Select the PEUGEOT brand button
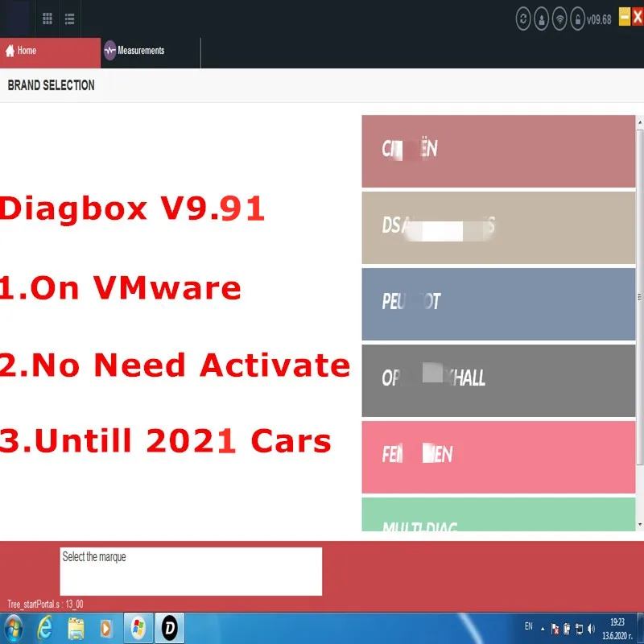Image resolution: width=644 pixels, height=644 pixels. 497,303
